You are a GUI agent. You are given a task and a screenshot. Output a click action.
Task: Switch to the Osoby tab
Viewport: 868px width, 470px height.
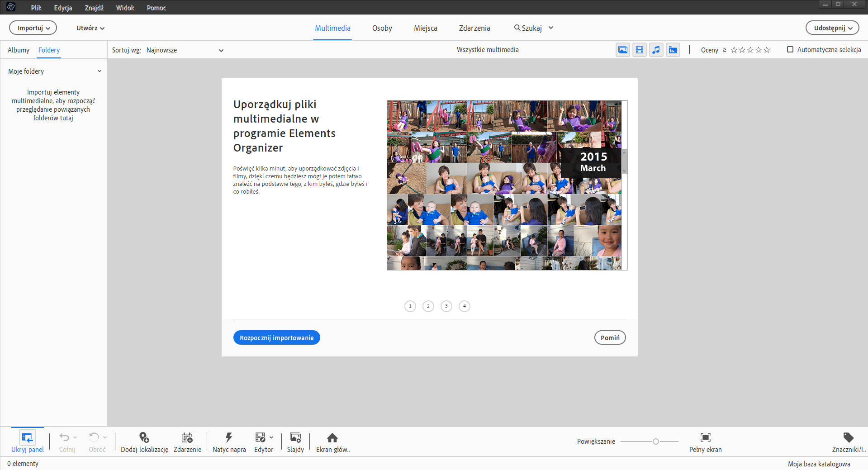[382, 28]
